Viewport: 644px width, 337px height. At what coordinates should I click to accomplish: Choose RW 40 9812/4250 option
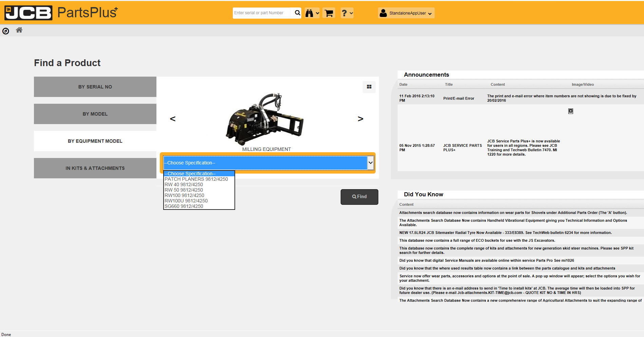[199, 184]
